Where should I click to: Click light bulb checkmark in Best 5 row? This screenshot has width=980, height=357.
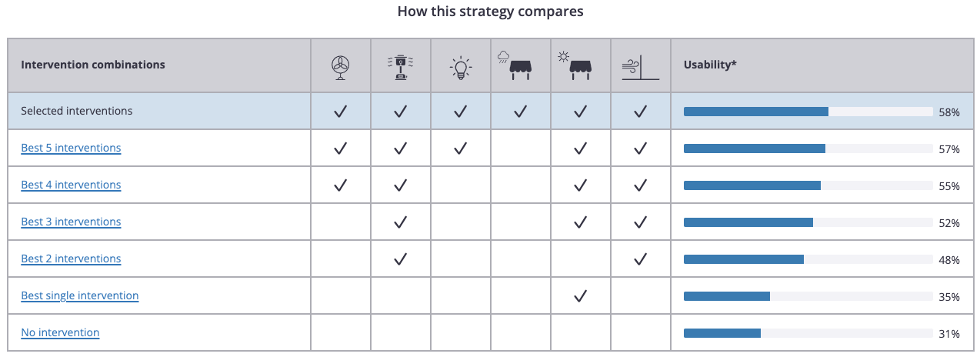coord(460,148)
